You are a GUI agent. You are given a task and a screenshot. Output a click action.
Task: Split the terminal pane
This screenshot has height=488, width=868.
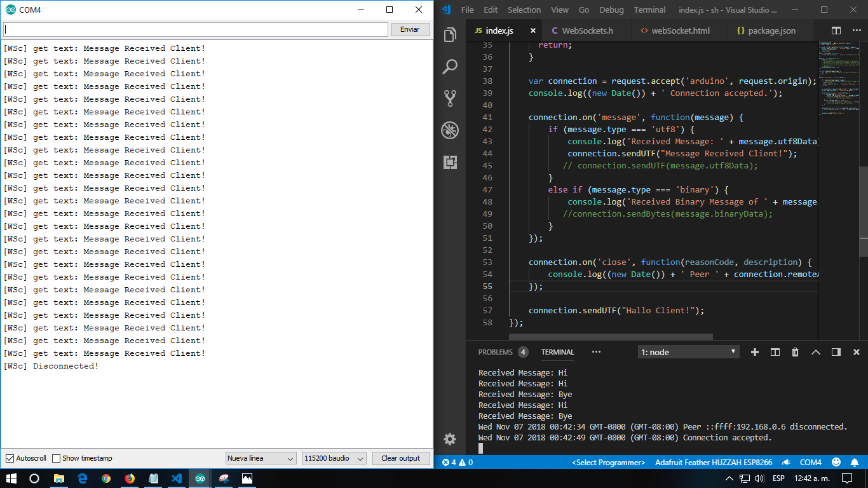[x=775, y=351]
